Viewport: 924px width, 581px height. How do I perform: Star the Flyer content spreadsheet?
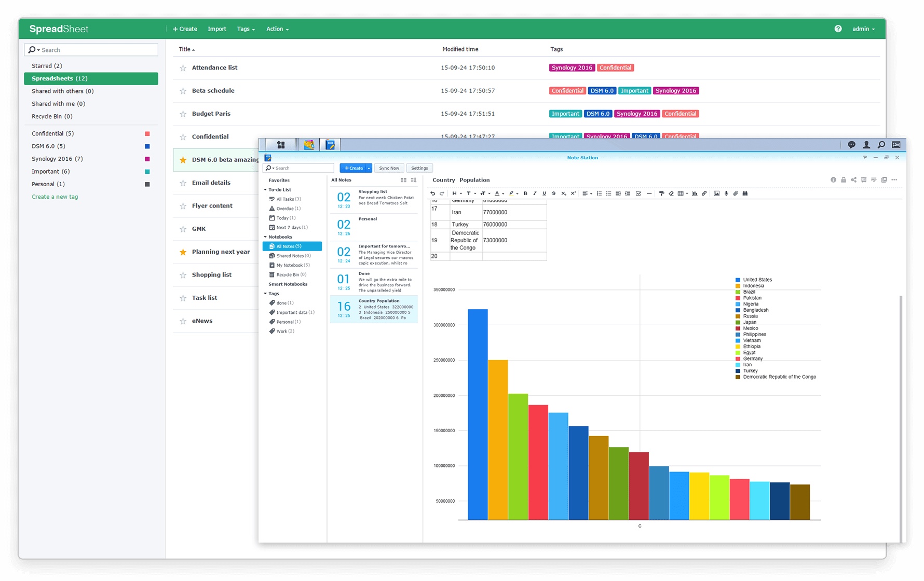pos(183,206)
